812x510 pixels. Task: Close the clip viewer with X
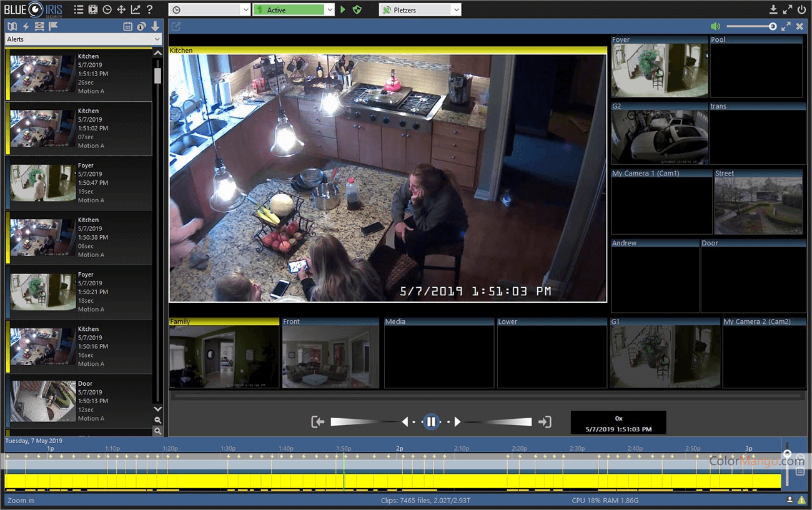pyautogui.click(x=800, y=26)
